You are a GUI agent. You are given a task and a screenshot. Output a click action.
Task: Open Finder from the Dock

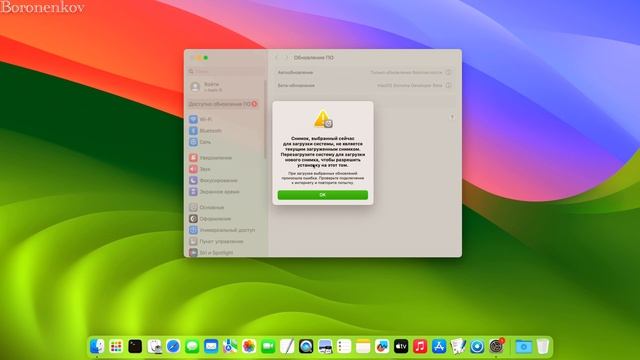coord(97,347)
